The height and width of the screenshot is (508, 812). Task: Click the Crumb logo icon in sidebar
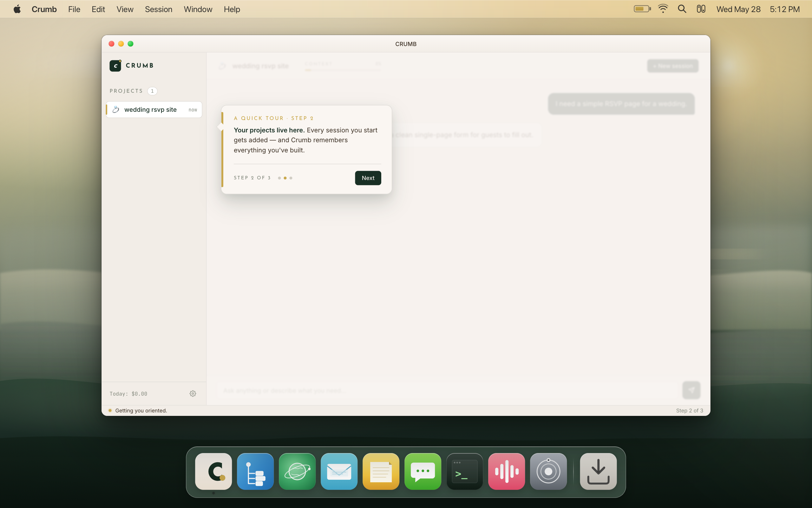pos(115,65)
